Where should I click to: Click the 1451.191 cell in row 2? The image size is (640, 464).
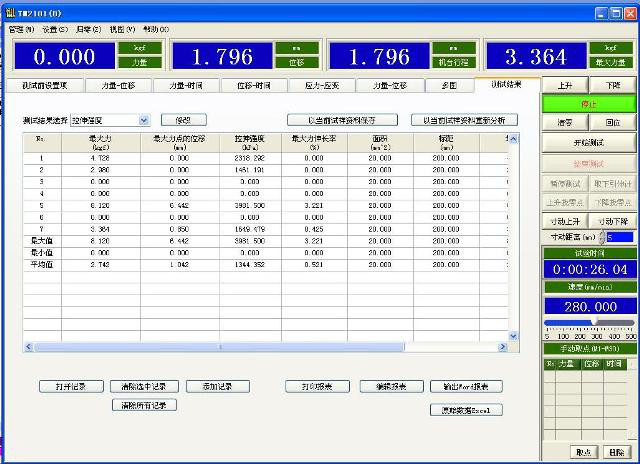click(x=250, y=170)
